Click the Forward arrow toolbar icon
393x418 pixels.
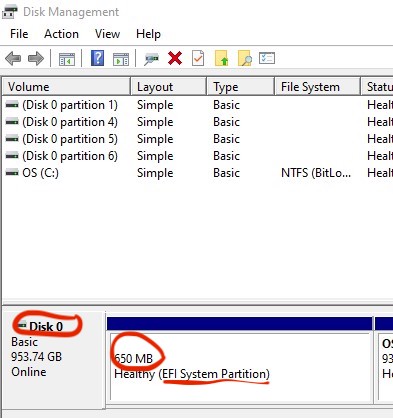point(36,59)
